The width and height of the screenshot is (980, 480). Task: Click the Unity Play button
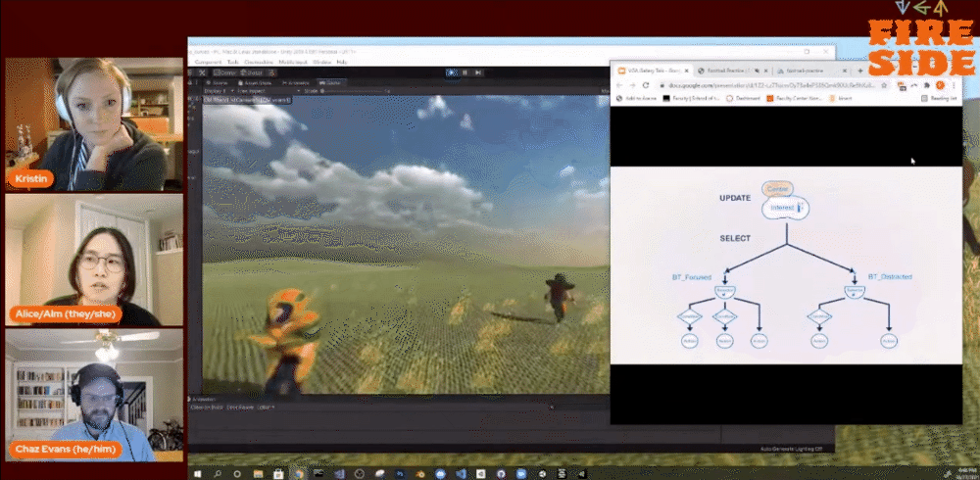pos(451,72)
